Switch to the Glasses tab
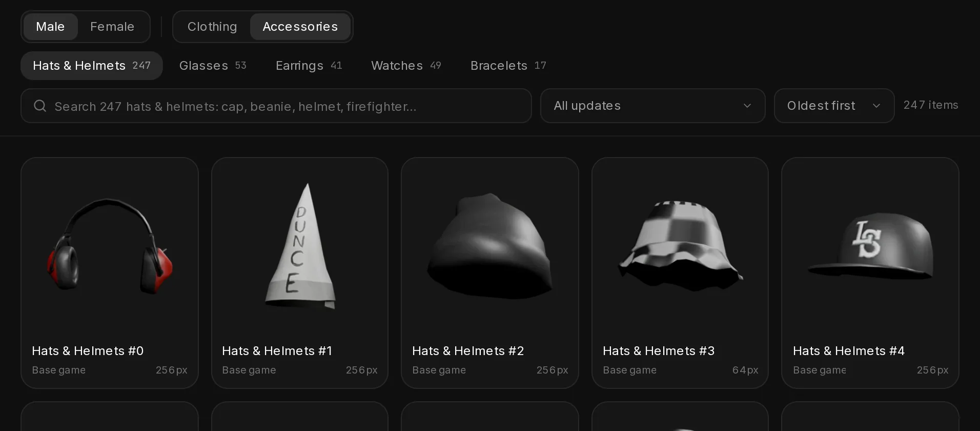The height and width of the screenshot is (431, 980). coord(213,66)
